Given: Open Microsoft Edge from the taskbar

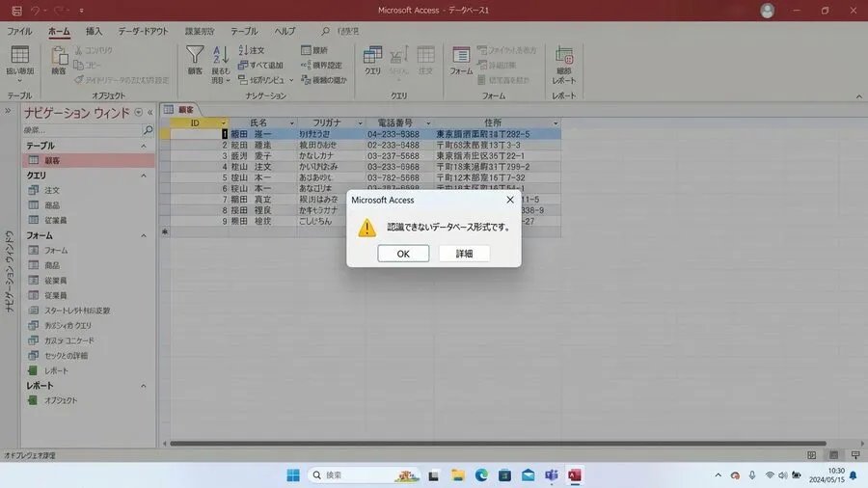Looking at the screenshot, I should coord(481,474).
